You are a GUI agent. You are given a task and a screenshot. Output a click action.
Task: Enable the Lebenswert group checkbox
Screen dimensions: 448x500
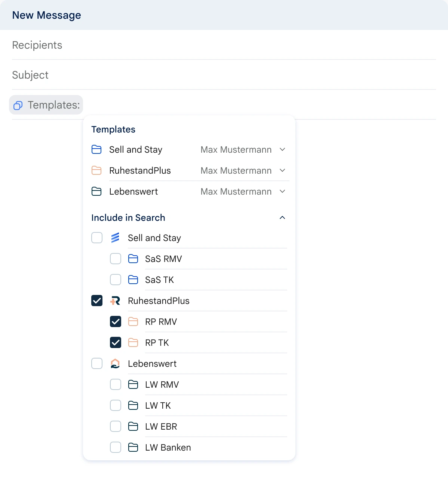(97, 363)
